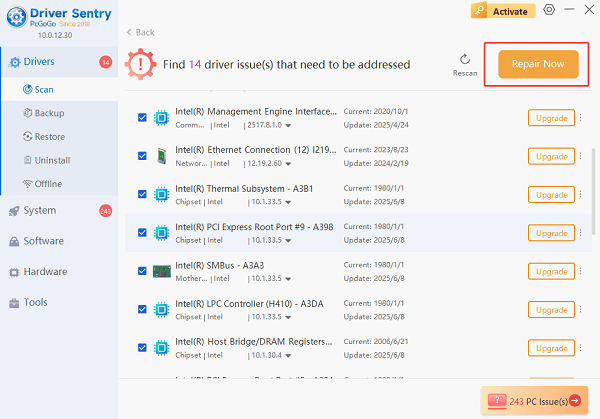Click the Ethernet Connection network card icon
This screenshot has height=419, width=600.
pyautogui.click(x=161, y=156)
